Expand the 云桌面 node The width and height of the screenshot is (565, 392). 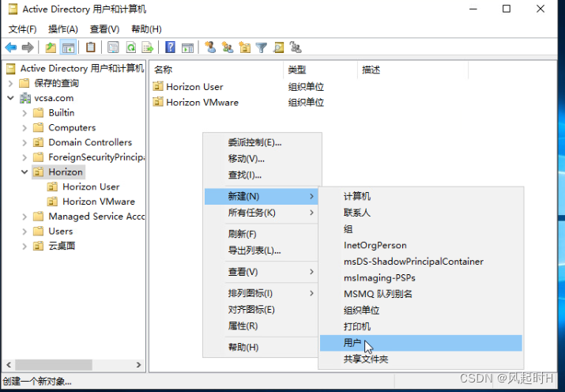click(24, 246)
